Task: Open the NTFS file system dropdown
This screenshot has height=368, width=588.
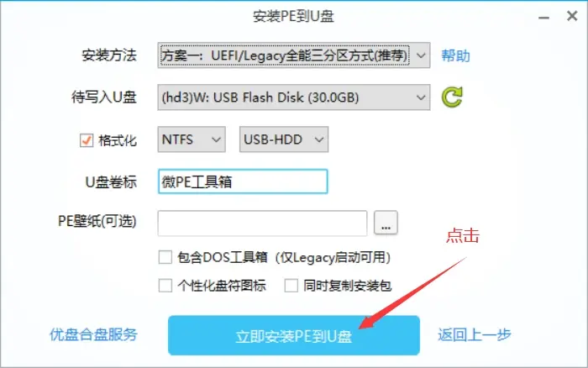Action: (192, 139)
